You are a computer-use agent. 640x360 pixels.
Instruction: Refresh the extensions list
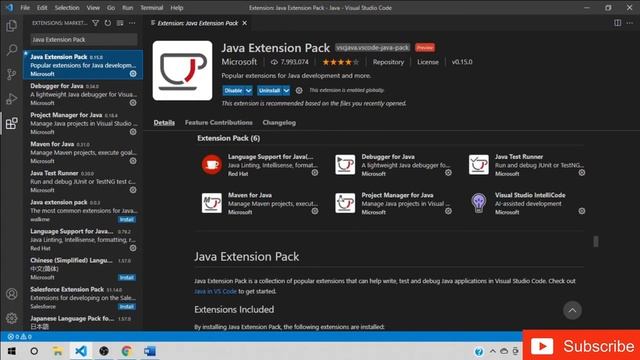[108, 23]
